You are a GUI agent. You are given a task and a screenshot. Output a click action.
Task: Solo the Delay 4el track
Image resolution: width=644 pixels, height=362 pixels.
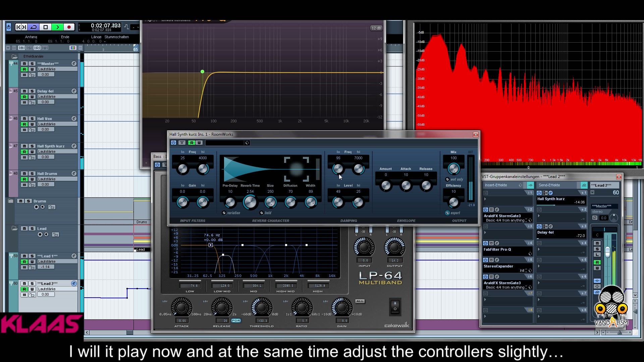tap(32, 91)
